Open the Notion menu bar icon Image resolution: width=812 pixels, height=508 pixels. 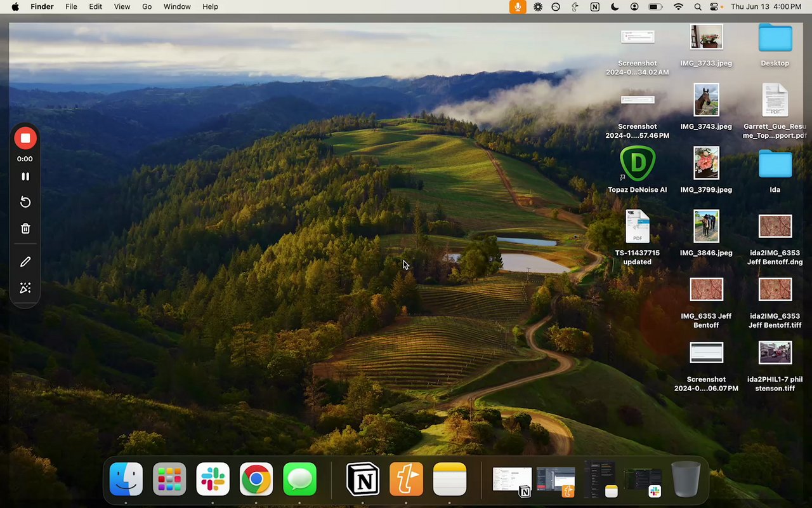[594, 6]
